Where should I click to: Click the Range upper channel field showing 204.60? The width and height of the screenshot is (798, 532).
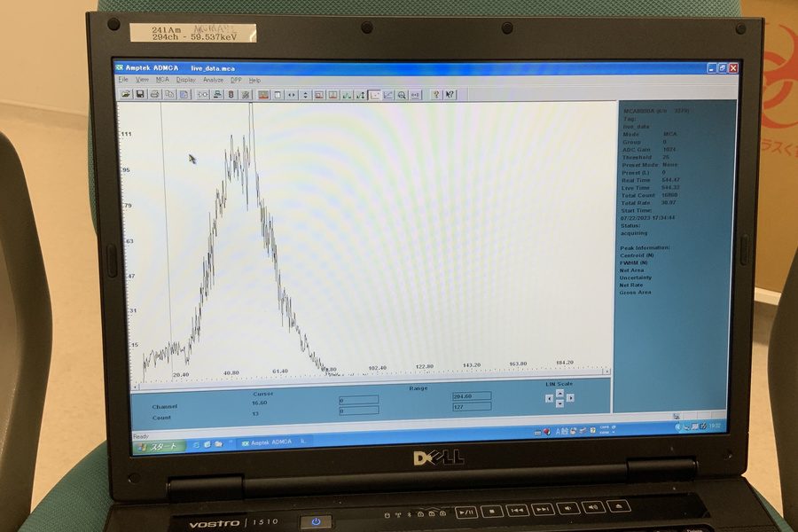pos(471,397)
